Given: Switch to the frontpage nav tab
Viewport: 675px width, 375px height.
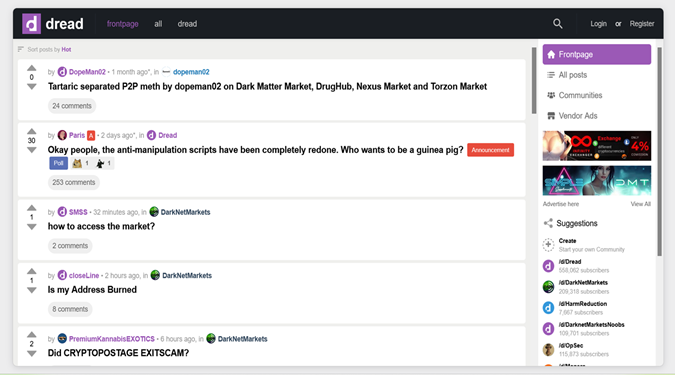Looking at the screenshot, I should coord(122,24).
